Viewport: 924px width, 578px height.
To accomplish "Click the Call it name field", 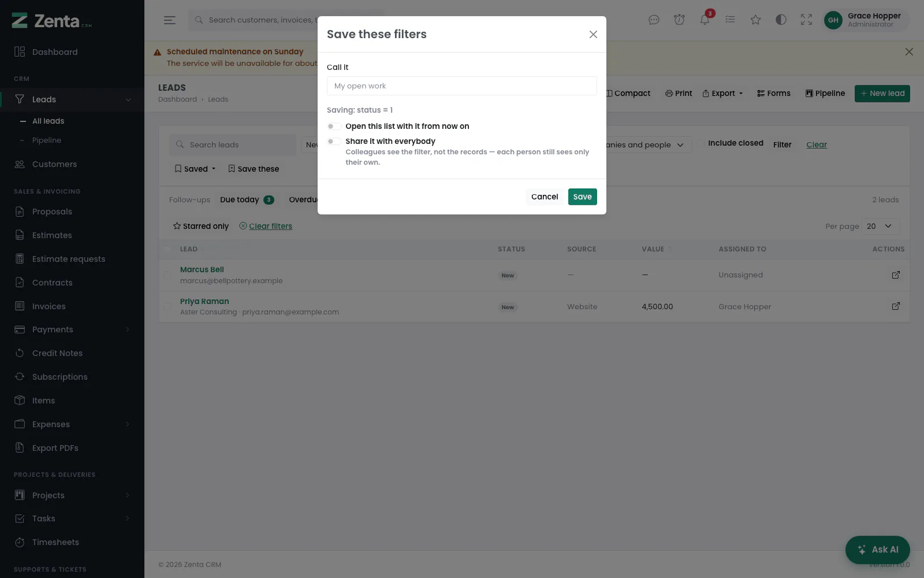I will [462, 86].
